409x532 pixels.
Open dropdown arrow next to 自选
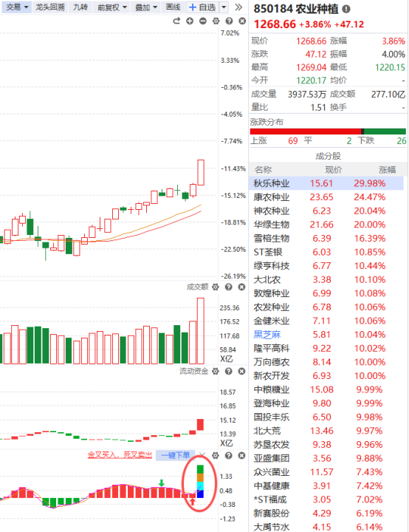(x=224, y=7)
